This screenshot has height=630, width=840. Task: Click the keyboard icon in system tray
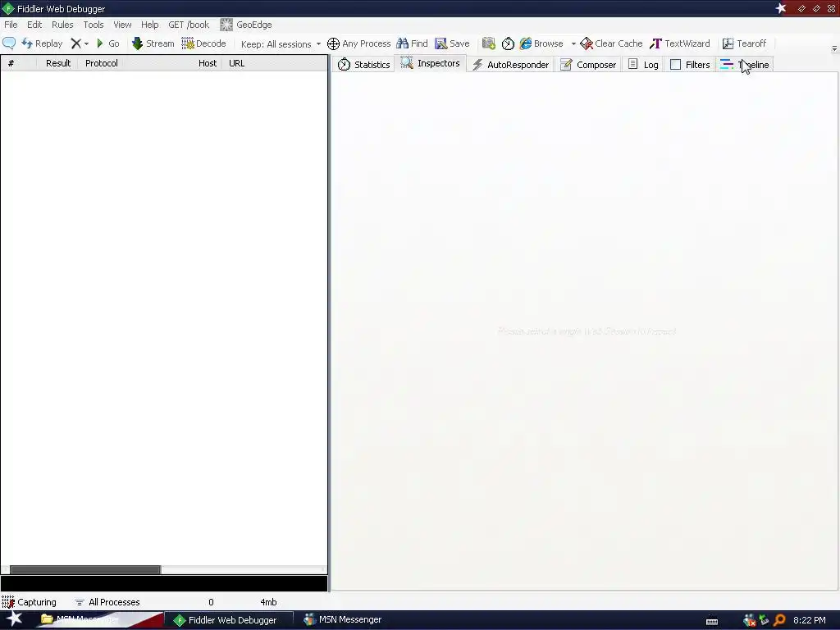pyautogui.click(x=712, y=622)
